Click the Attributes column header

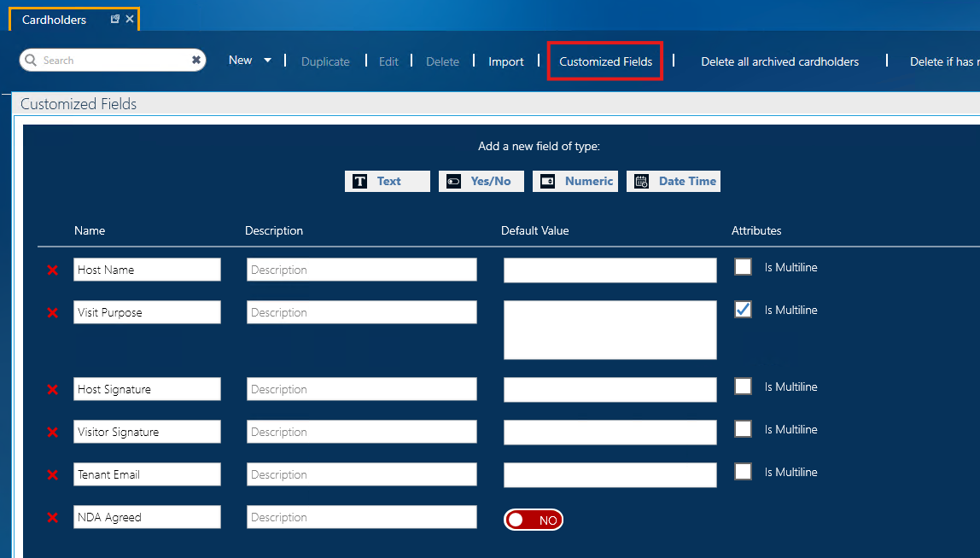point(756,230)
